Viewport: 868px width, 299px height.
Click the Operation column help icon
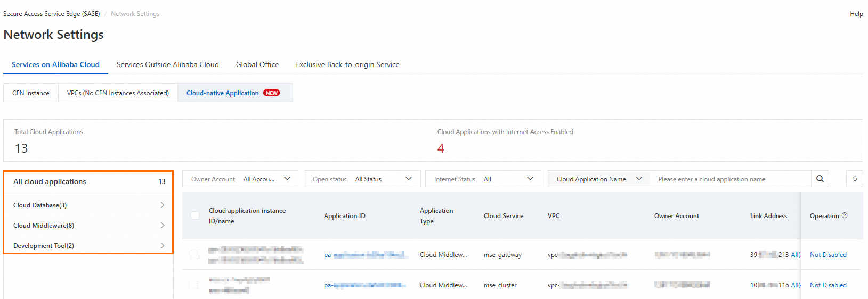[x=845, y=215]
